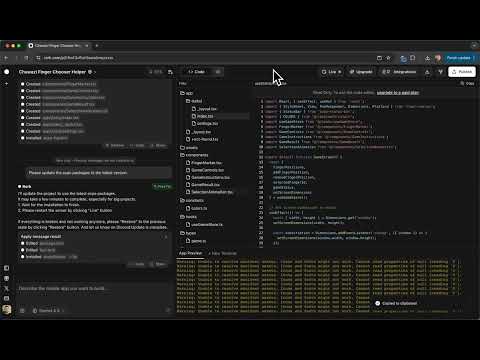This screenshot has height=360, width=480.
Task: Click the topmost lower-sidebar panel icon
Action: tap(6, 268)
